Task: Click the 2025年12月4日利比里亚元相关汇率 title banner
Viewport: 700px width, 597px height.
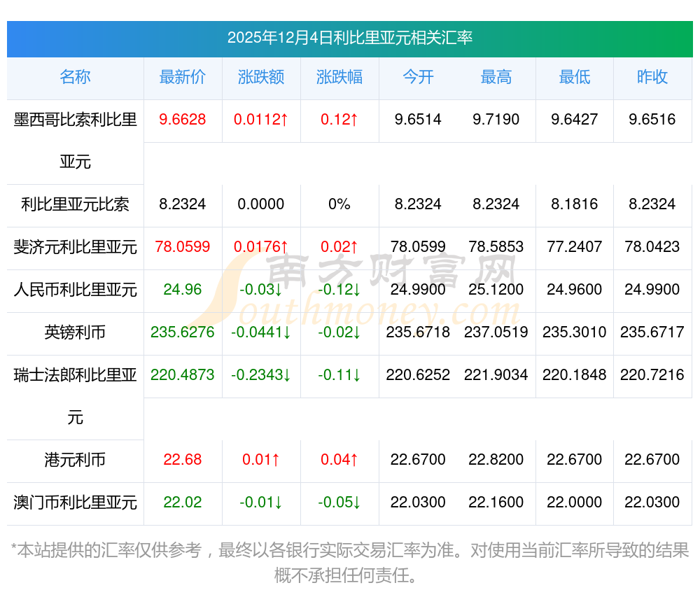Action: (350, 38)
